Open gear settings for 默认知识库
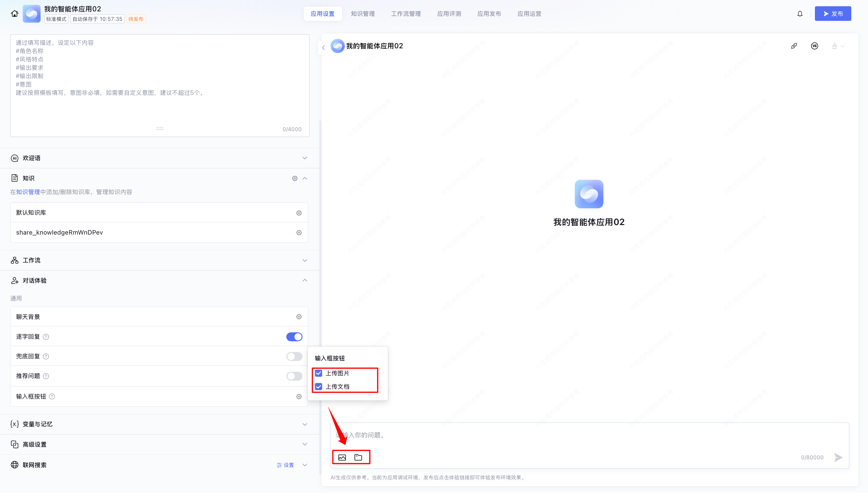 (x=299, y=213)
